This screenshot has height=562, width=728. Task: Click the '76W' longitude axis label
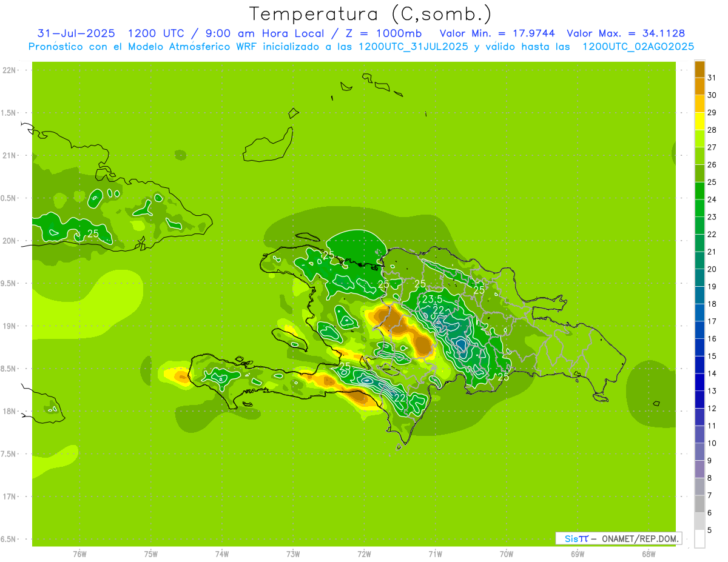coord(79,554)
